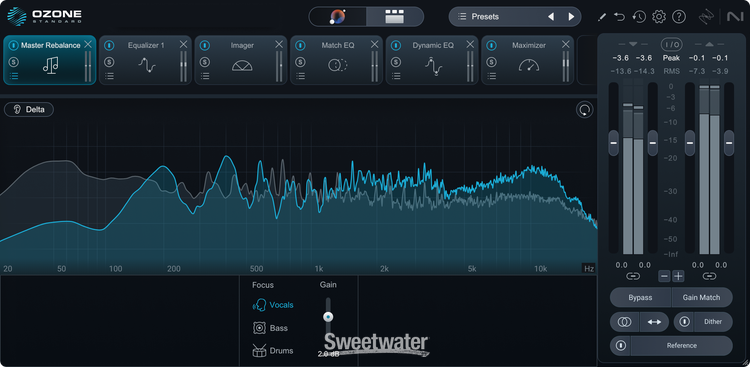This screenshot has width=750, height=367.
Task: Open Master Rebalance module preset list
Action: pyautogui.click(x=14, y=76)
